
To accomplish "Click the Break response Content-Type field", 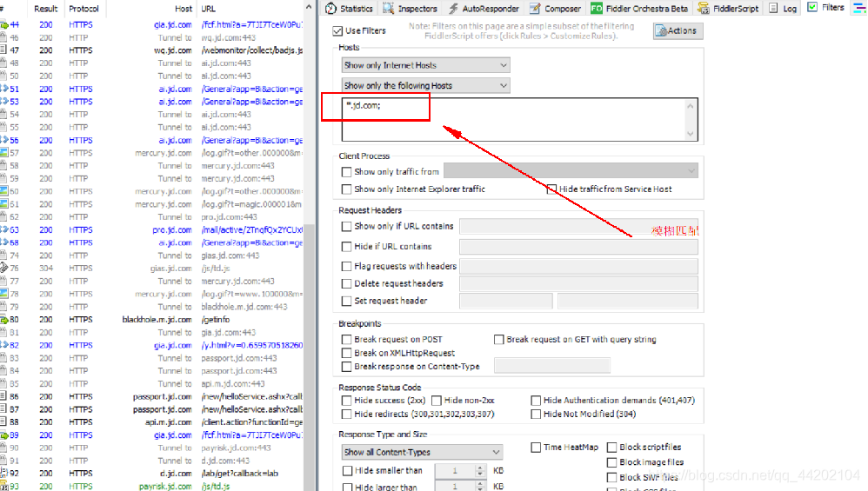I will click(552, 366).
